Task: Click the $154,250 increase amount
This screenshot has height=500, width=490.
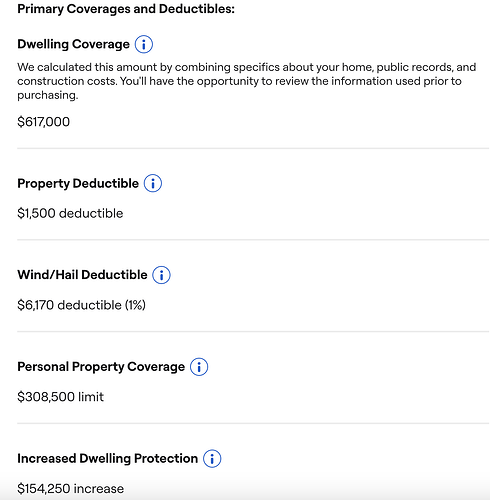Action: pyautogui.click(x=71, y=489)
